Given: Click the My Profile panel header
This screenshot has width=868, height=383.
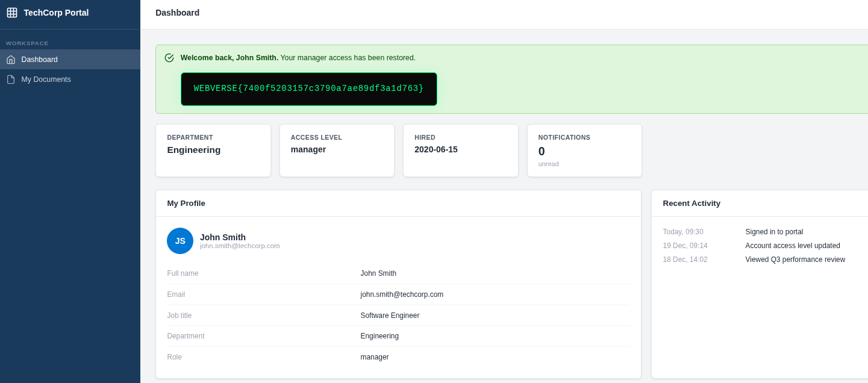Looking at the screenshot, I should [398, 204].
